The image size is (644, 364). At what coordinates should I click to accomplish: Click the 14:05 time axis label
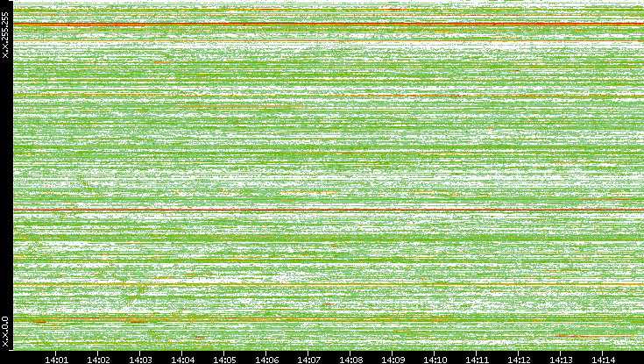[x=224, y=360]
